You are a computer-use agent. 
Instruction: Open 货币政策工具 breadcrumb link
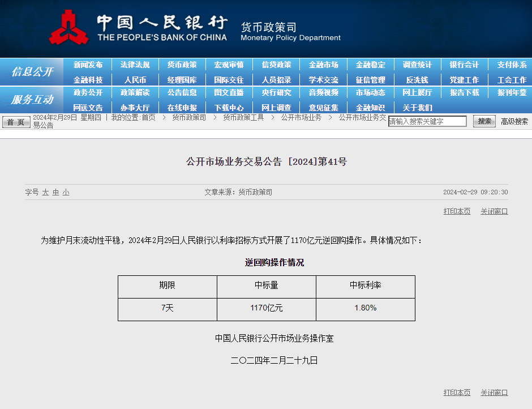coord(243,118)
